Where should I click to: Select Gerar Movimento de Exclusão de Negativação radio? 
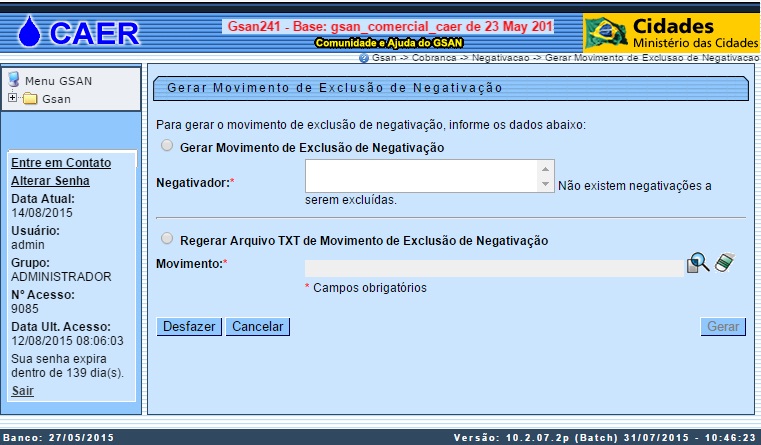tap(167, 146)
